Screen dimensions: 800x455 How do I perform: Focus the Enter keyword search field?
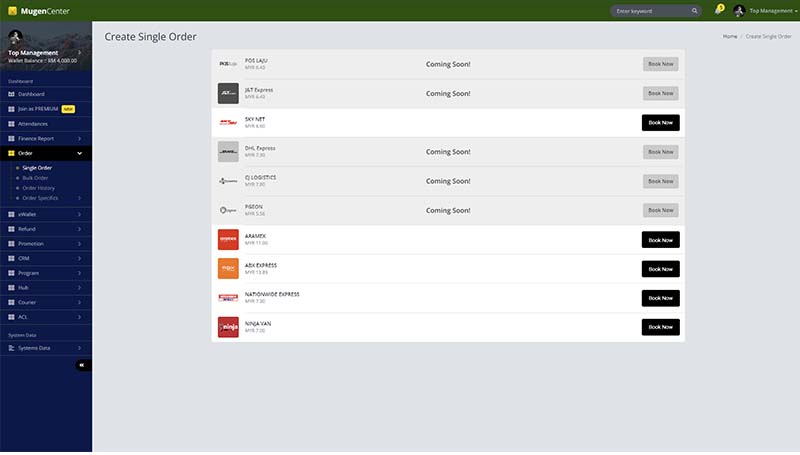[x=650, y=11]
